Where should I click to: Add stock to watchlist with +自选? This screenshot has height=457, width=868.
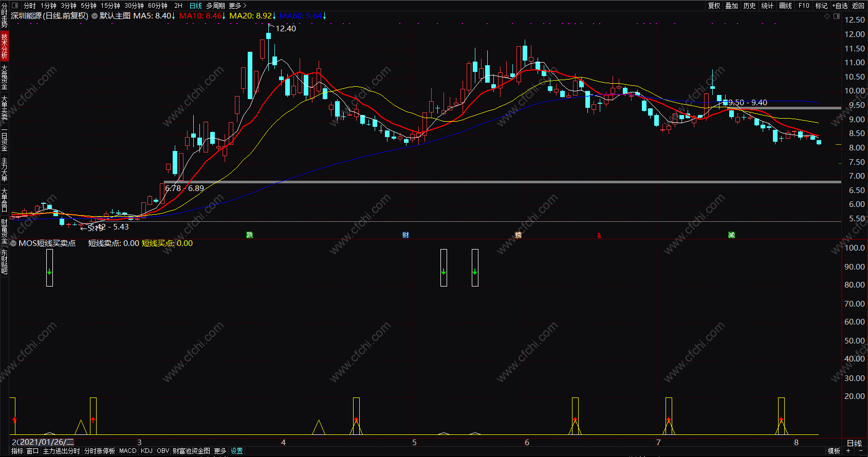[x=840, y=6]
